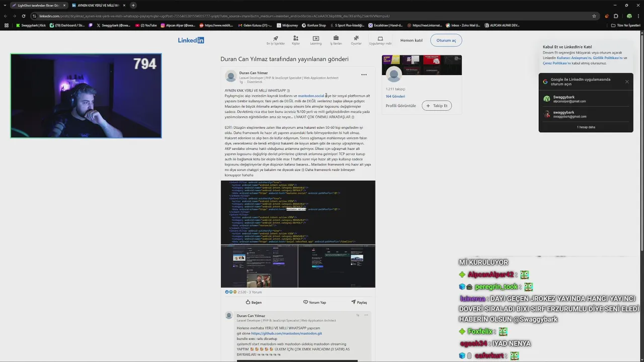Open the github.com/mastodon link in comment
Screen dimensions: 644x362
click(286, 333)
